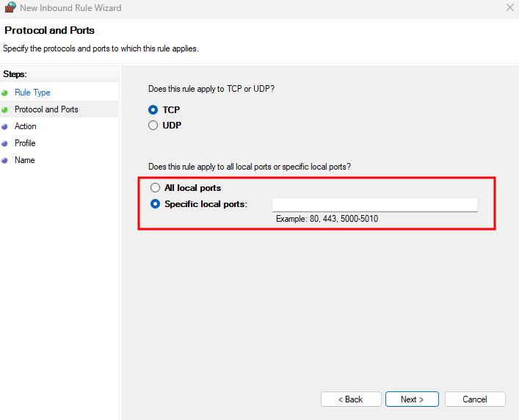Focus the specific local ports text field

[x=374, y=205]
